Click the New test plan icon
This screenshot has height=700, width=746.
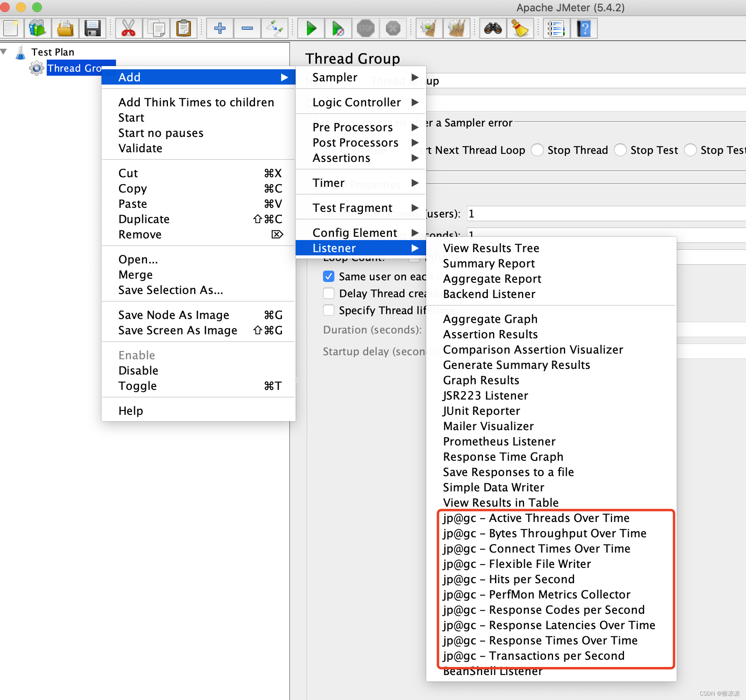[x=11, y=29]
